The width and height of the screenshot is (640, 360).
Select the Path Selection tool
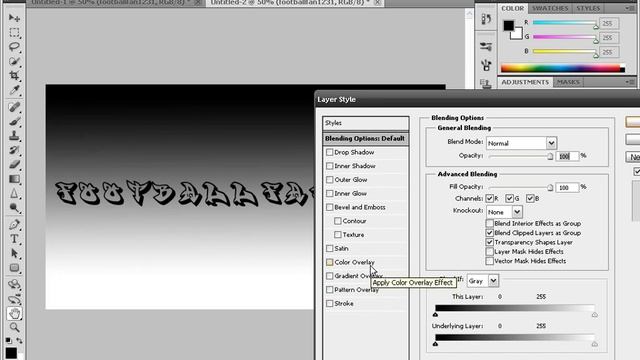(14, 253)
